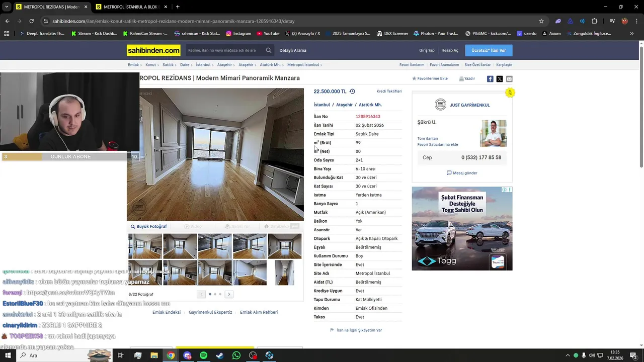Click the sahibinden.com logo
Viewport: 644px width, 362px height.
click(153, 50)
